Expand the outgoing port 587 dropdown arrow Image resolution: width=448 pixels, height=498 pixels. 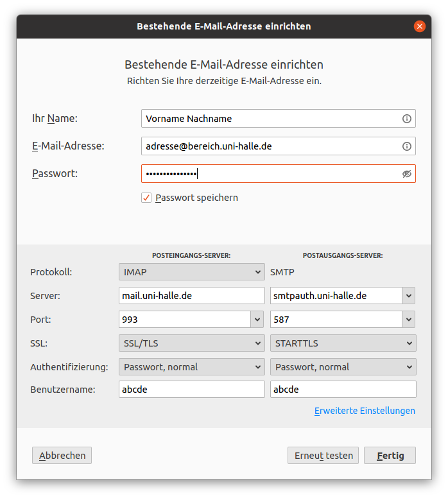(x=409, y=320)
